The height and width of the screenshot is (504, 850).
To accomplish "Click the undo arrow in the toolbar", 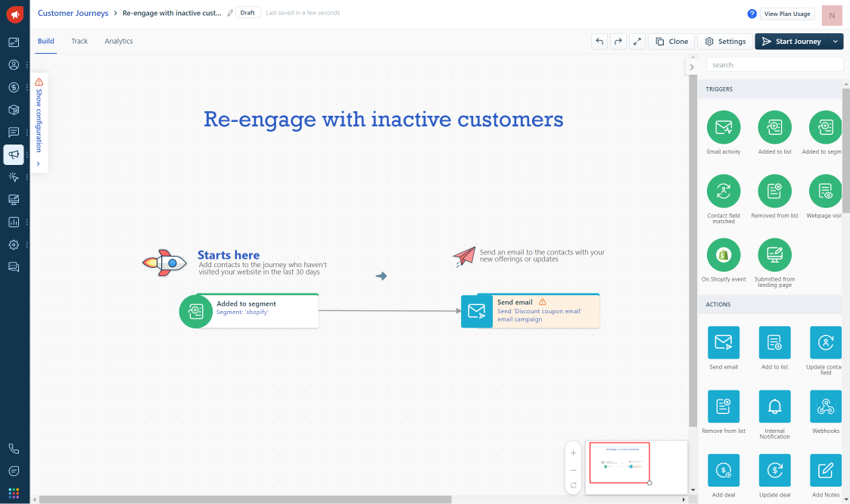I will (599, 42).
